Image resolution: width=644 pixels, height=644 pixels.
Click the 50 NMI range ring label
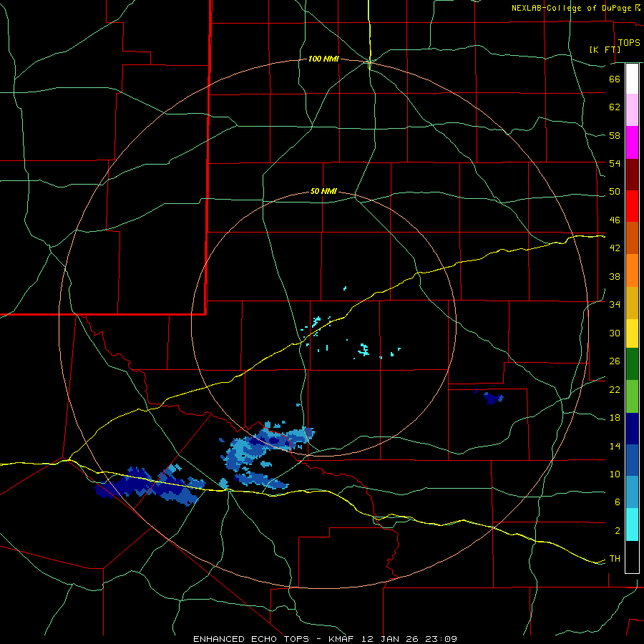(x=323, y=191)
